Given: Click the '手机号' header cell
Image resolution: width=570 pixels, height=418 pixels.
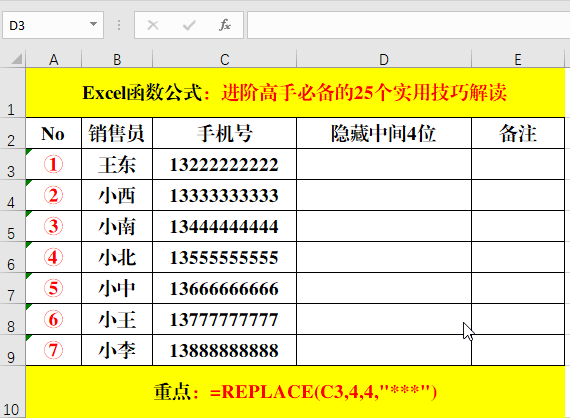Looking at the screenshot, I should click(x=225, y=133).
